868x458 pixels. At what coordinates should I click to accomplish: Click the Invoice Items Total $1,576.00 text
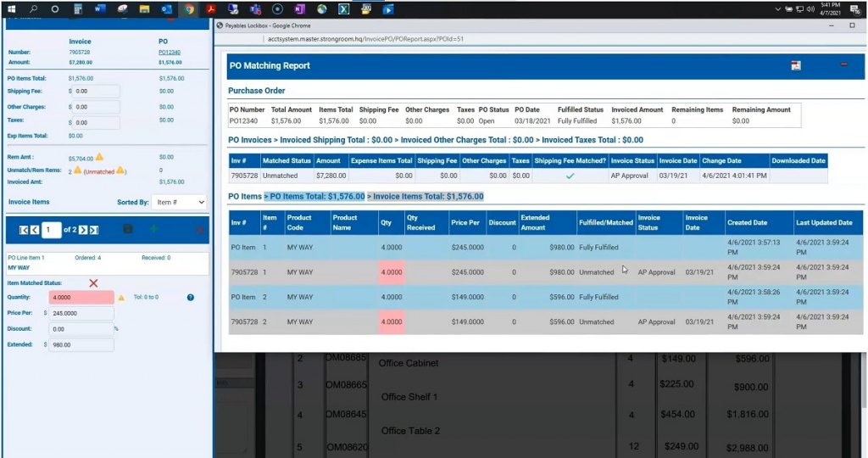tap(428, 197)
